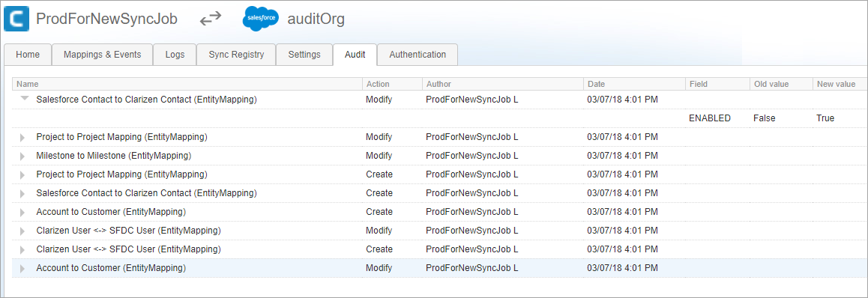Click the Milestone to Milestone (EntityMapping) name
The image size is (868, 298).
click(113, 156)
